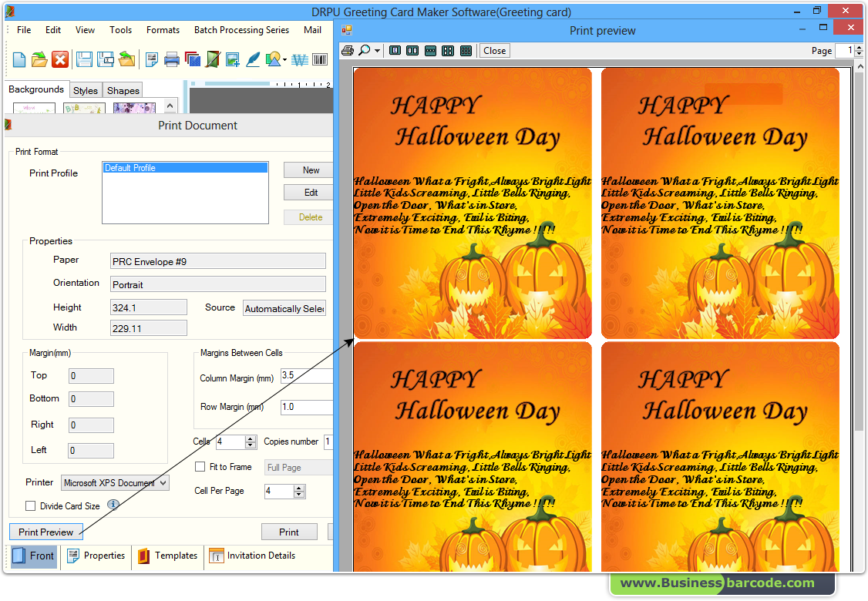Image resolution: width=868 pixels, height=601 pixels.
Task: Select one-page view in print preview
Action: (394, 50)
